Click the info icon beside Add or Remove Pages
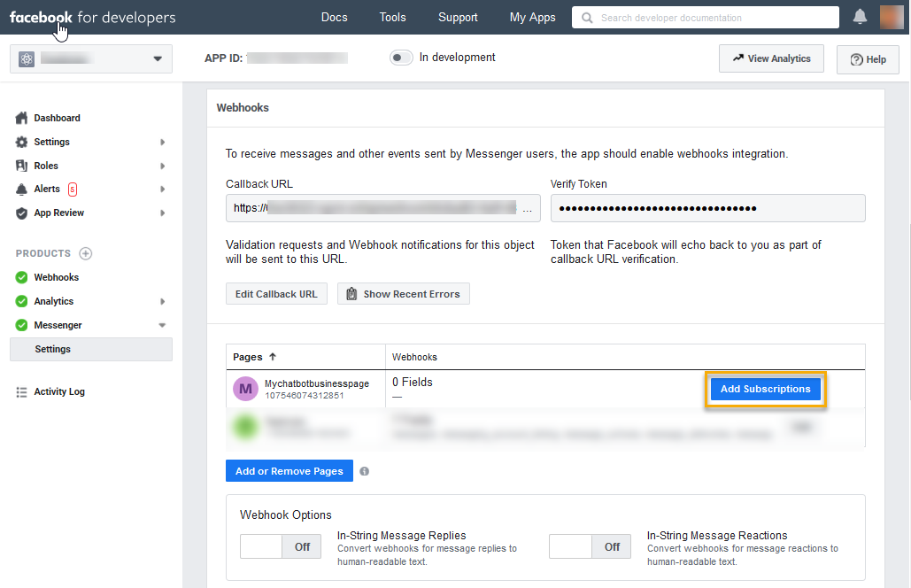Screen dimensions: 911x588 click(x=364, y=471)
